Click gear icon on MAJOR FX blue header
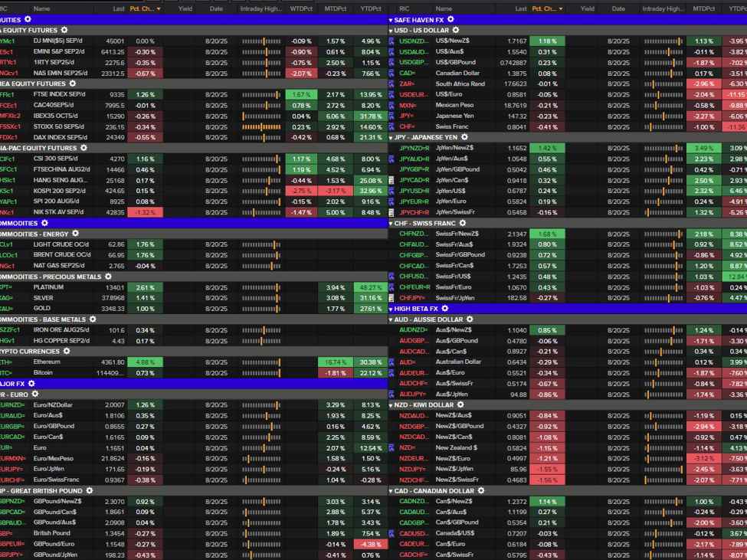 31,383
